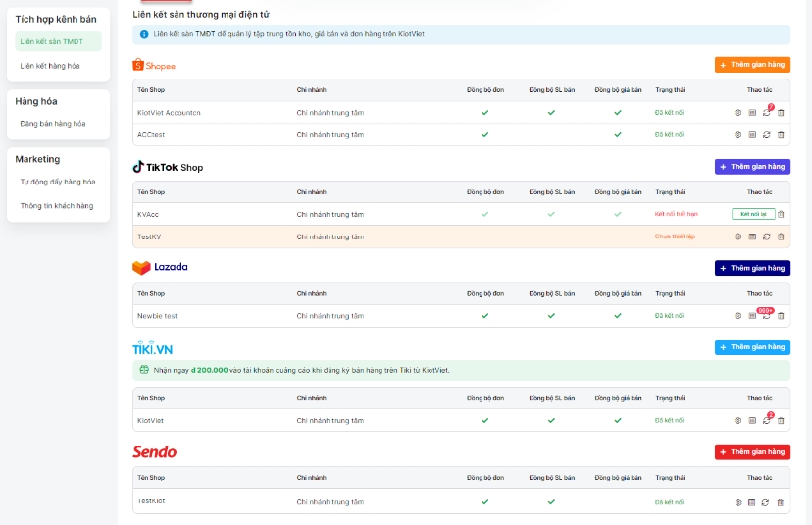Screen dimensions: 812x525
Task: Delete the Newbie test shop
Action: click(781, 316)
